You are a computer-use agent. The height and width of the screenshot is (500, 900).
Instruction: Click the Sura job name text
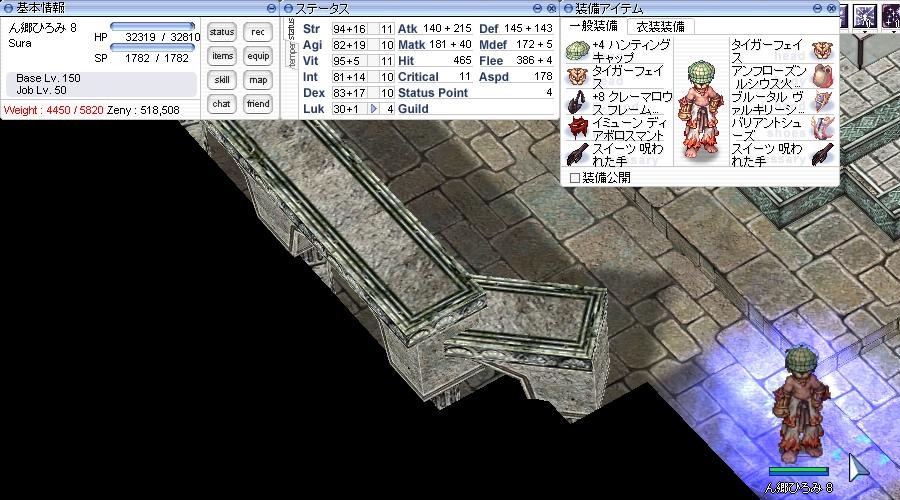[x=20, y=44]
